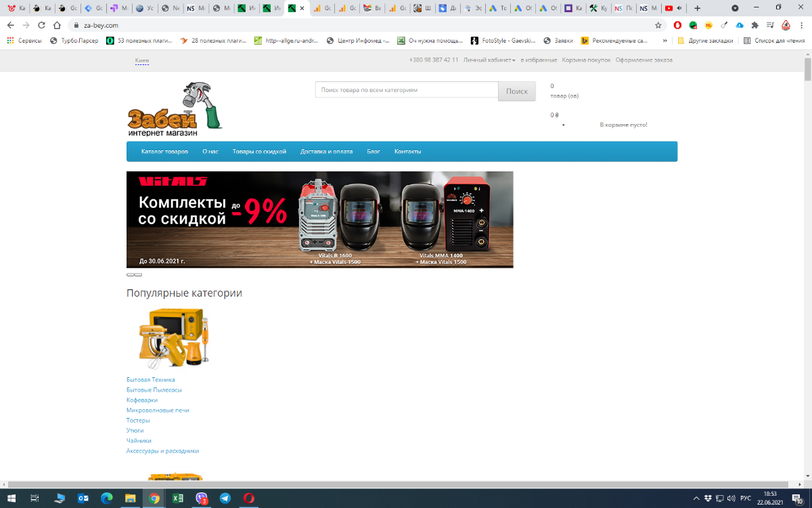This screenshot has width=812, height=508.
Task: Open the Каталог товаров menu
Action: click(x=164, y=151)
